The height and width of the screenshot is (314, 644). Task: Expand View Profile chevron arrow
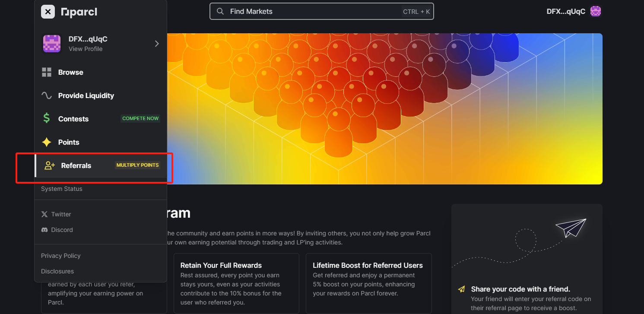point(157,44)
